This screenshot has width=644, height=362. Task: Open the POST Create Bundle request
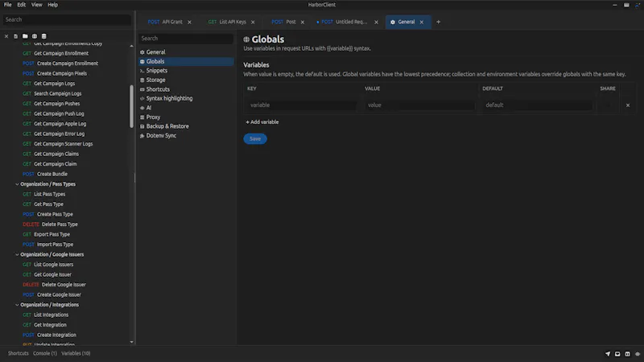(x=45, y=174)
